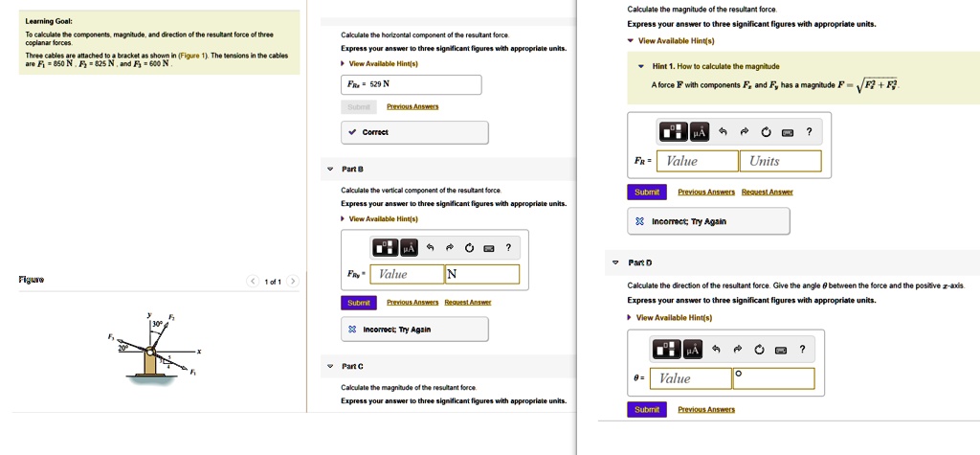Collapse the Part D section
Image resolution: width=980 pixels, height=455 pixels.
pos(615,262)
